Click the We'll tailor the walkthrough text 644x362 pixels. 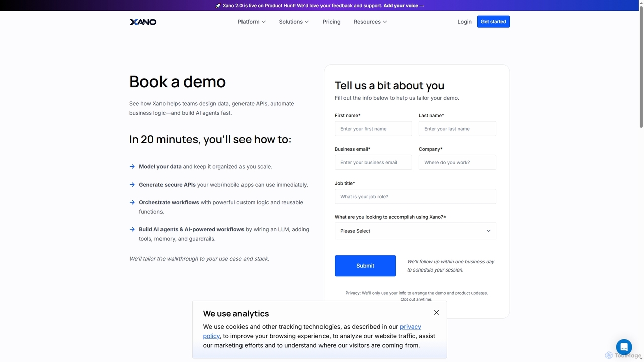199,259
